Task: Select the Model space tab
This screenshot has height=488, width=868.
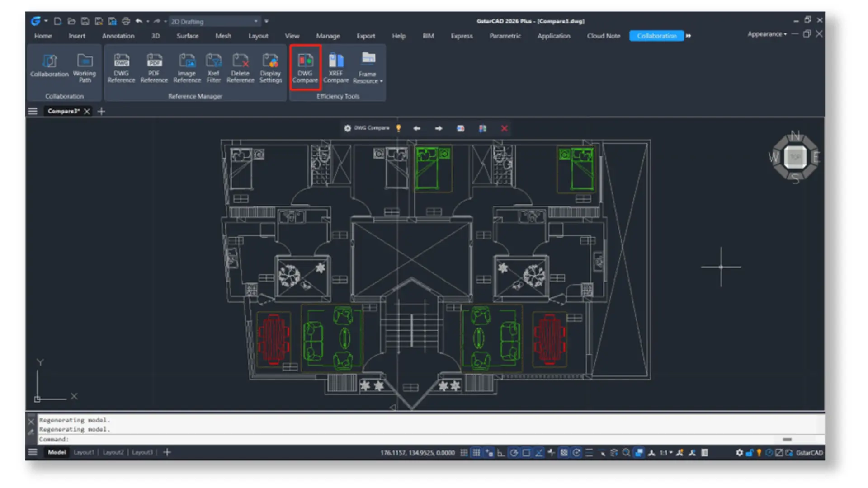Action: 57,452
